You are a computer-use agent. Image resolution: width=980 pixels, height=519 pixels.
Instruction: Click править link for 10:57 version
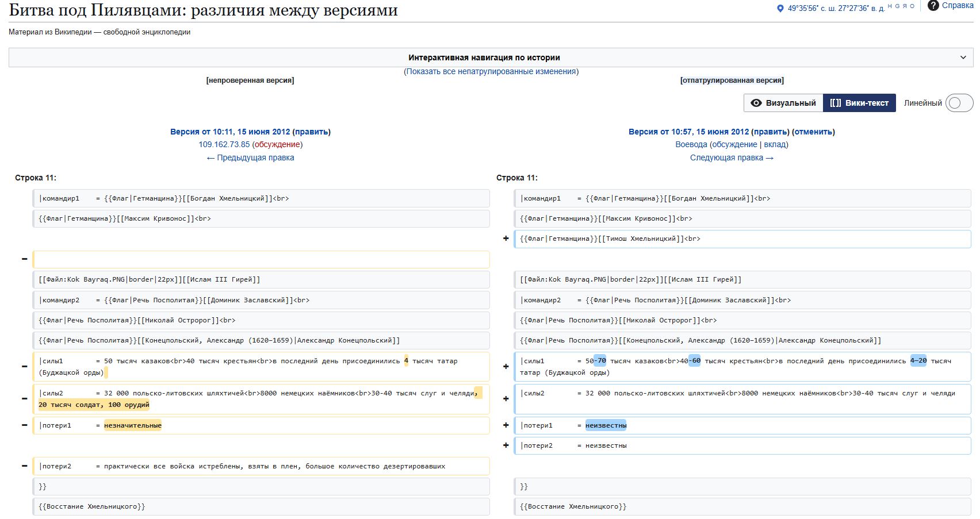coord(770,132)
